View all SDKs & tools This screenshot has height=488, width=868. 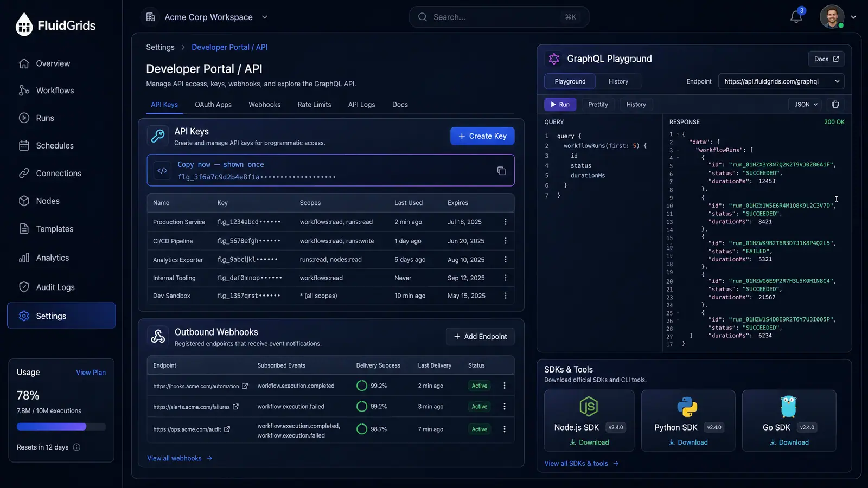click(x=582, y=464)
